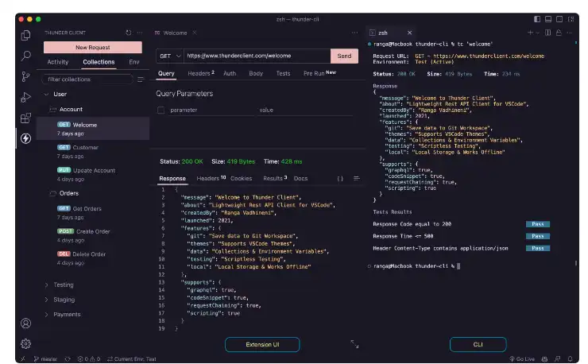Viewport: 588px width, 364px height.
Task: Open the response Headers tab
Action: click(x=211, y=179)
